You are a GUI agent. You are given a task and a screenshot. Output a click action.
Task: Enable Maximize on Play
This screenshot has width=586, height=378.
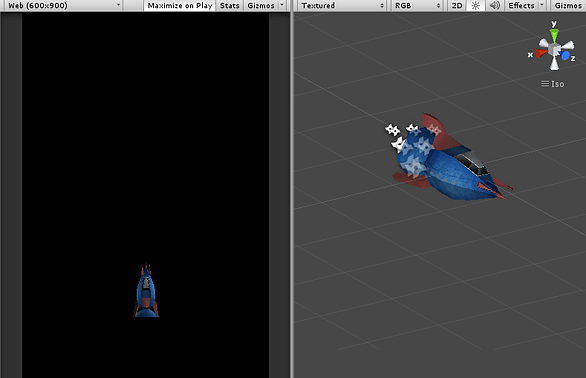[180, 5]
